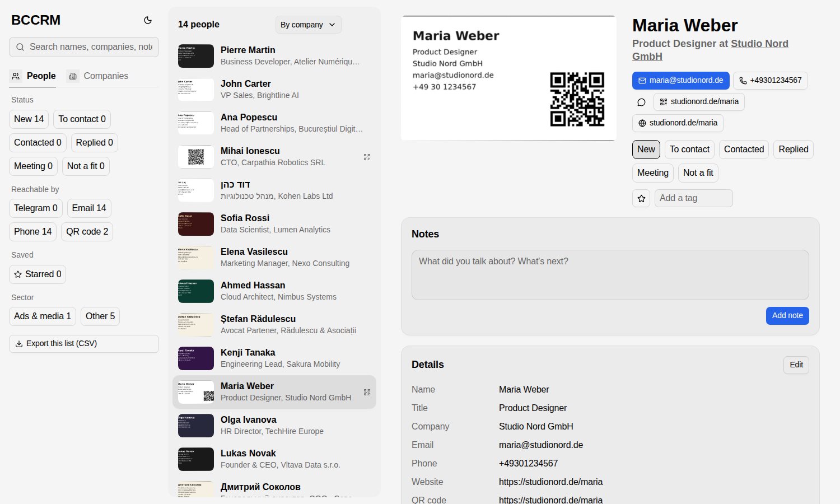The width and height of the screenshot is (840, 504).
Task: Click QR code icon beside Mihai Ionescu
Action: coord(367,157)
